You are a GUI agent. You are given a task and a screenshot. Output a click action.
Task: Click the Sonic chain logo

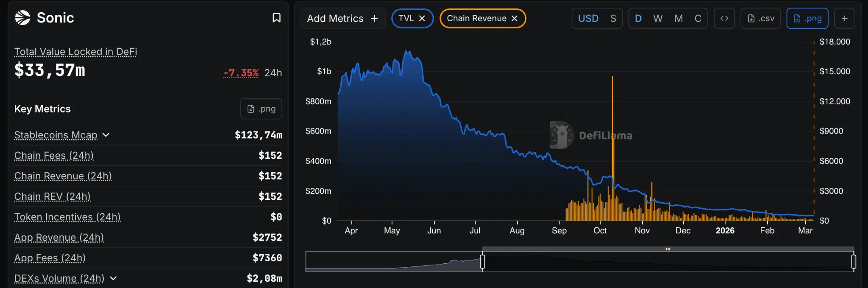click(x=22, y=18)
